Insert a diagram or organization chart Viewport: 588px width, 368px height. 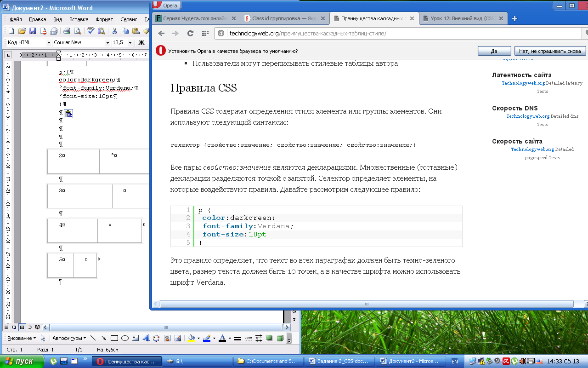[x=156, y=338]
